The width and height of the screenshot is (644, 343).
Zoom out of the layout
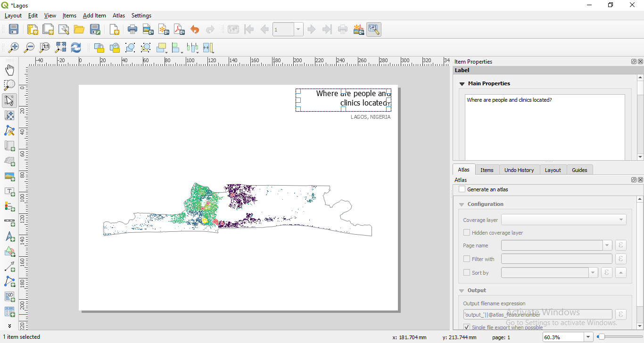[x=29, y=48]
